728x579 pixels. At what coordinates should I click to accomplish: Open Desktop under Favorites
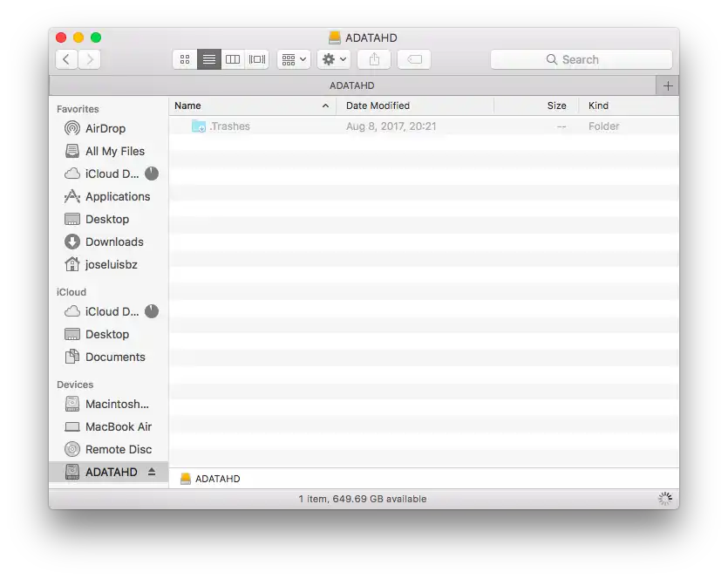[107, 219]
